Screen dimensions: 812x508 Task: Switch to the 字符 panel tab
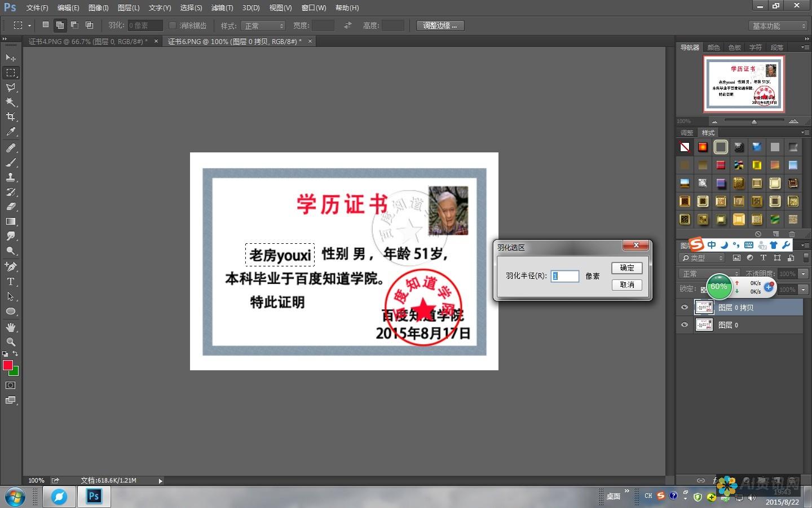tap(756, 47)
